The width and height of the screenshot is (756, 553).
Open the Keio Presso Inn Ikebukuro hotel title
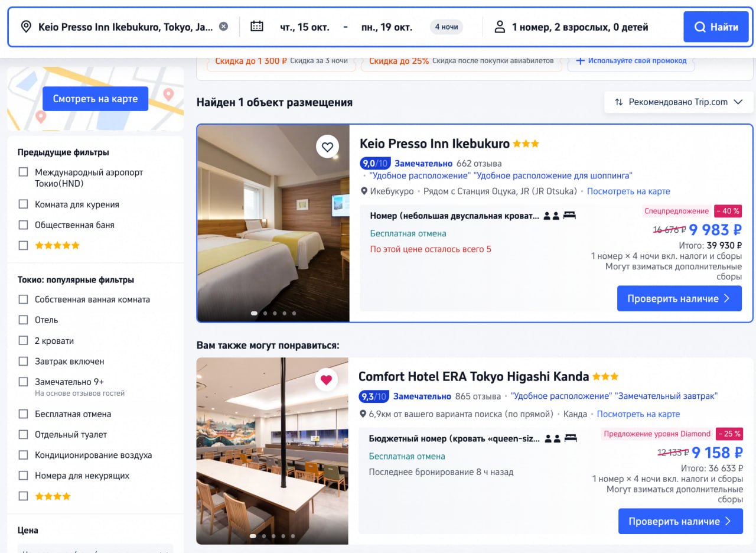435,144
